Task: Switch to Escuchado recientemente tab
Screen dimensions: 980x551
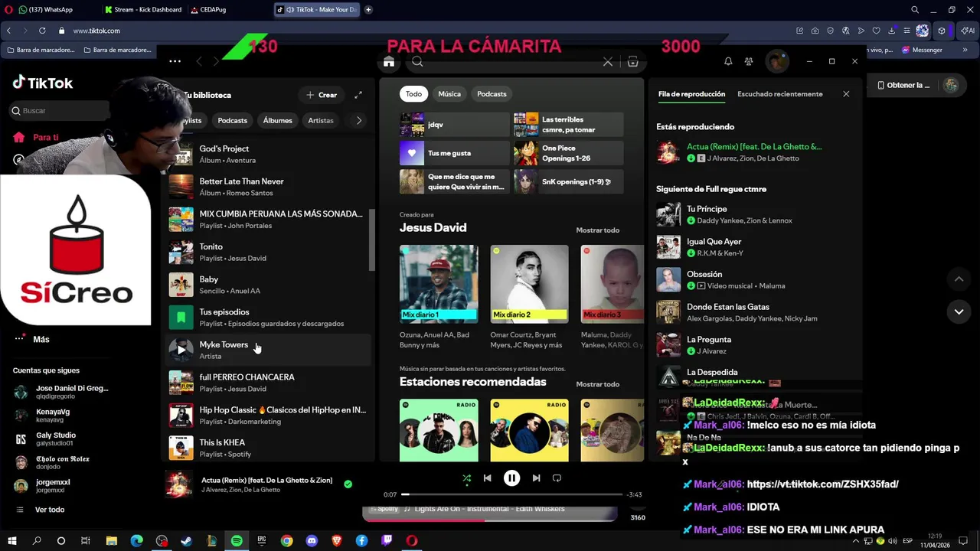Action: (x=779, y=94)
